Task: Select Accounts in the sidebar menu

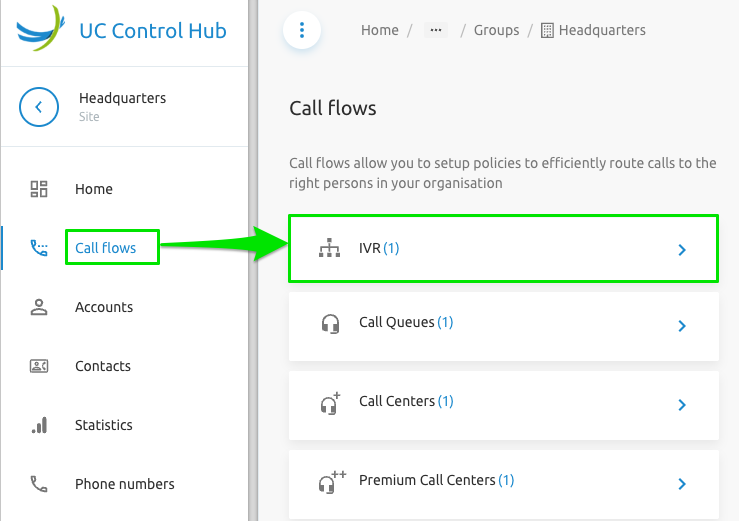Action: click(x=104, y=307)
